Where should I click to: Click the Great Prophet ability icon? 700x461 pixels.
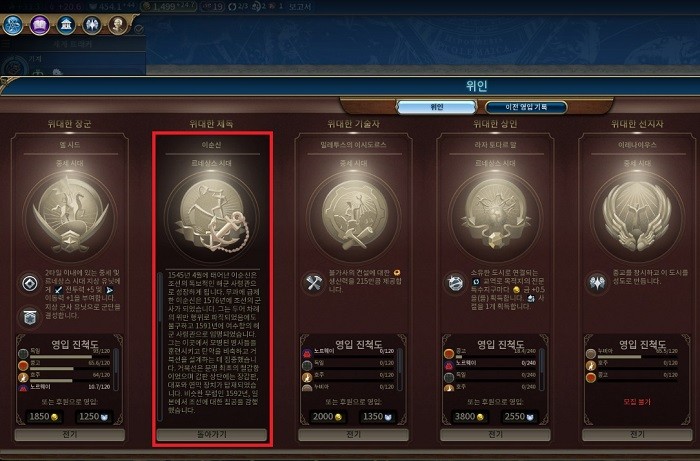pyautogui.click(x=597, y=283)
